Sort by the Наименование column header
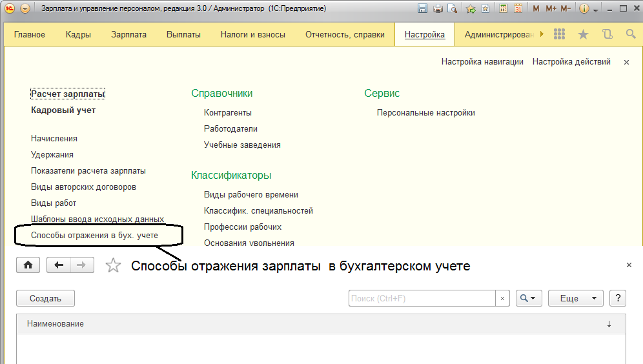 (56, 324)
